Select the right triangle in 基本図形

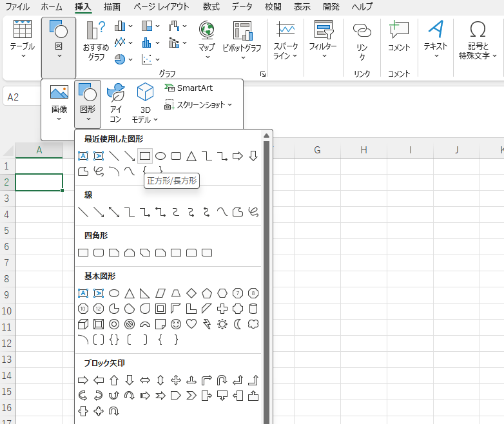coord(145,293)
